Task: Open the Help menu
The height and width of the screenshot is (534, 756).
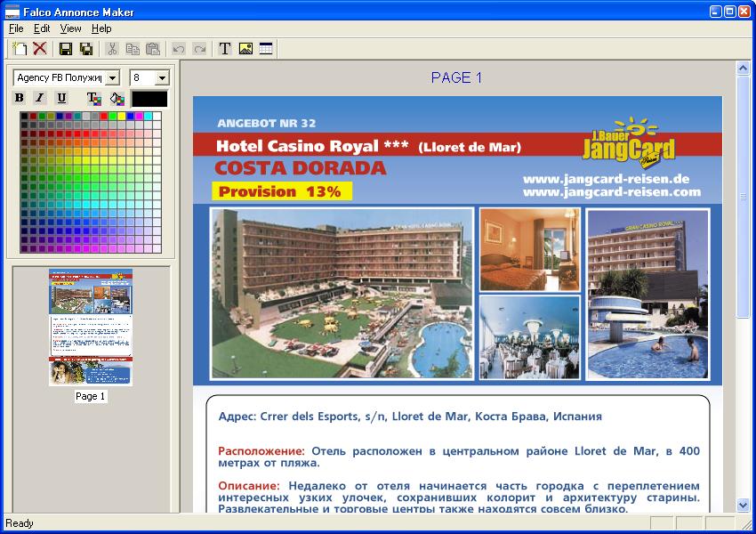Action: pos(101,28)
